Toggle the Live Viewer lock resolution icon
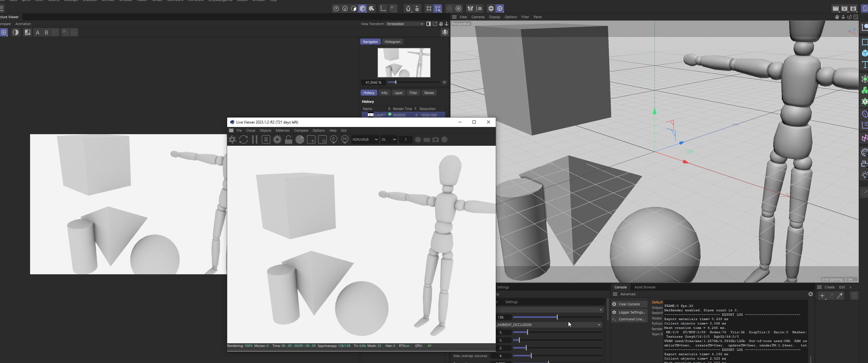The image size is (868, 363). pyautogui.click(x=288, y=139)
